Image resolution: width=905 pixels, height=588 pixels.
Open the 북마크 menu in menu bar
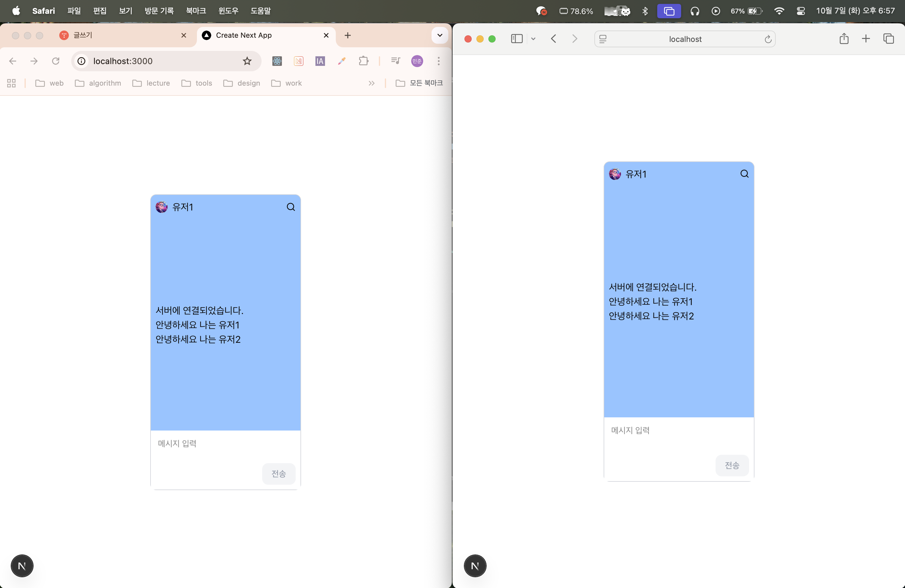pyautogui.click(x=196, y=11)
